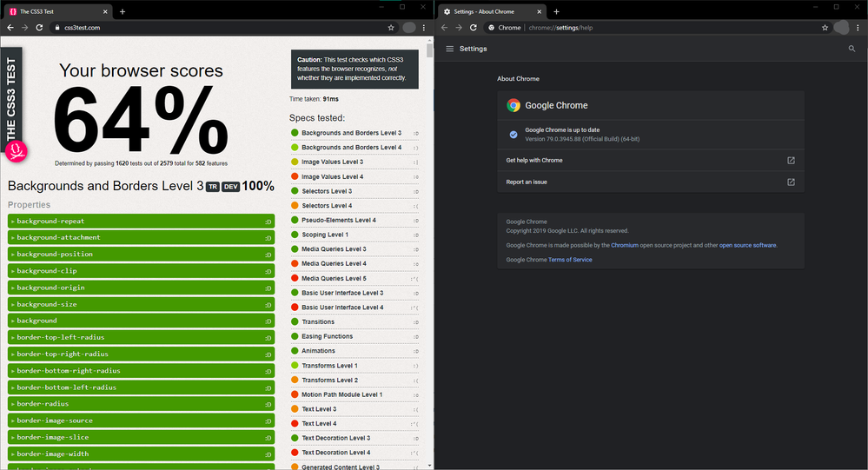
Task: Expand the background-repeat property row
Action: 141,221
